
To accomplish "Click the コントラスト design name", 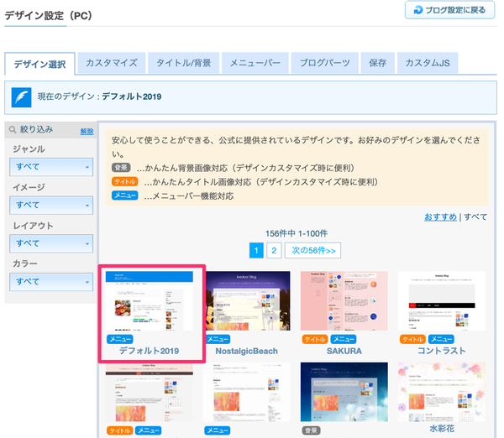I will pyautogui.click(x=442, y=351).
